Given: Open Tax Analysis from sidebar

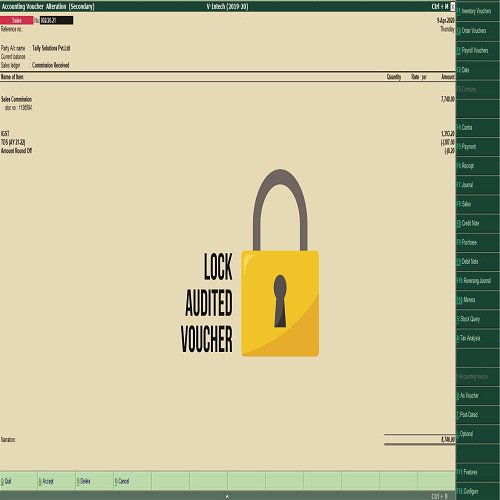Looking at the screenshot, I should (x=478, y=338).
